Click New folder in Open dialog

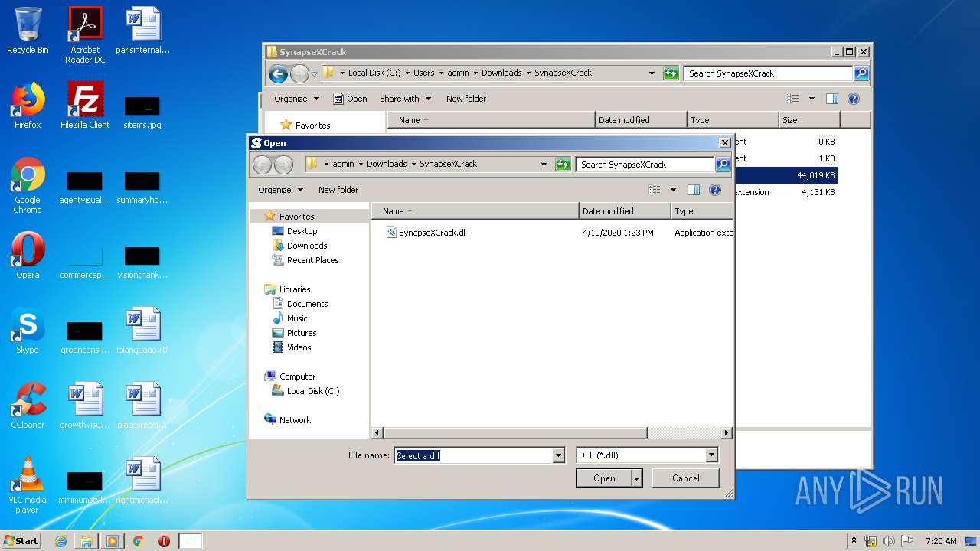coord(338,190)
